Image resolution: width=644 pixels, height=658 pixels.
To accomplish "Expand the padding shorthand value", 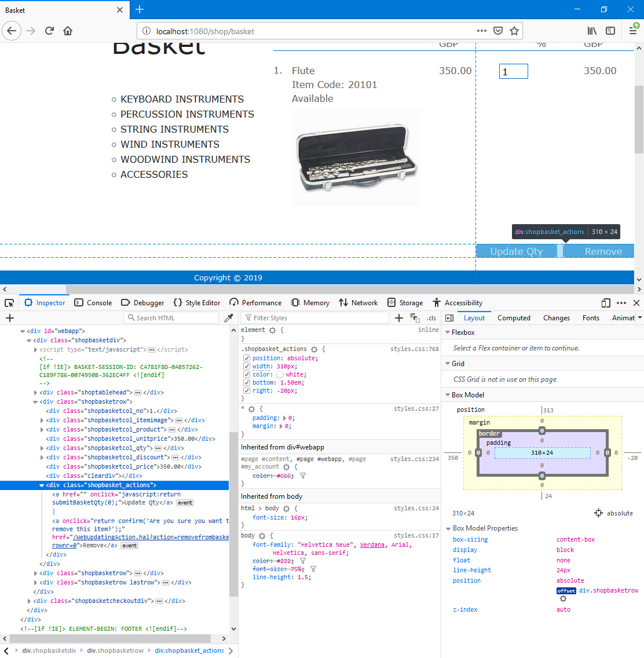I will [x=285, y=418].
